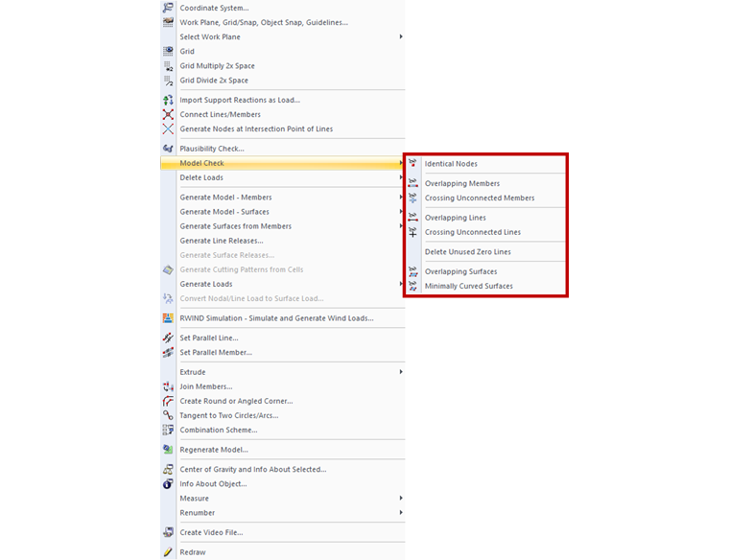Click the Tangent to Two Circles icon
Screen dimensions: 729x560
(168, 415)
